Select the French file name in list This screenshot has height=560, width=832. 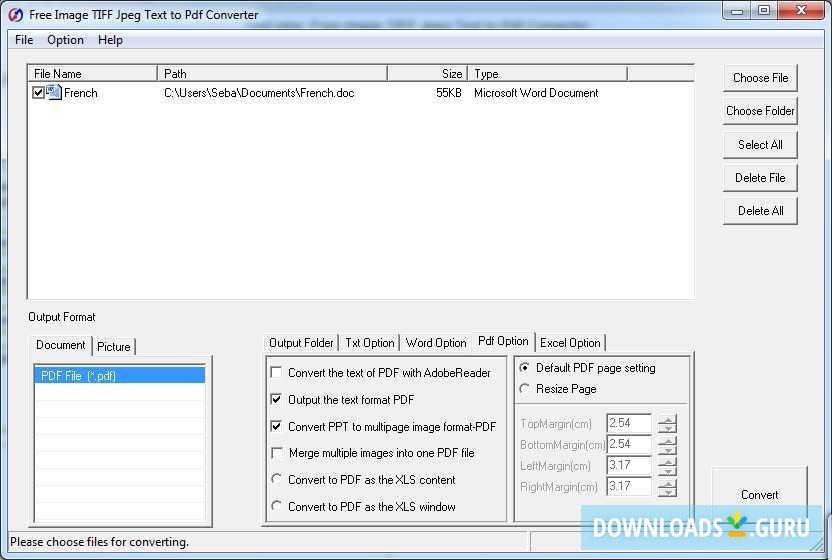click(x=81, y=93)
